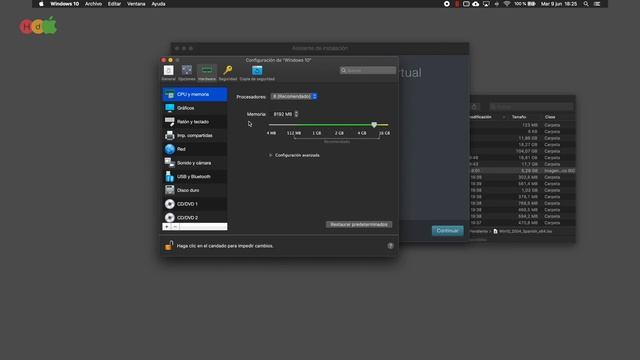Open the AirPlay display menu bar icon
Screen dimensions: 640x360
[x=486, y=4]
